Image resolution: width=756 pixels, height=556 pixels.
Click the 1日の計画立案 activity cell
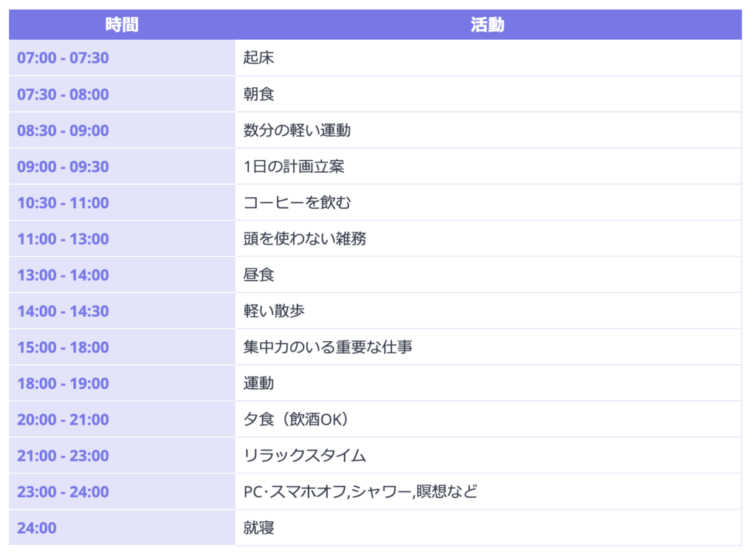click(x=294, y=167)
